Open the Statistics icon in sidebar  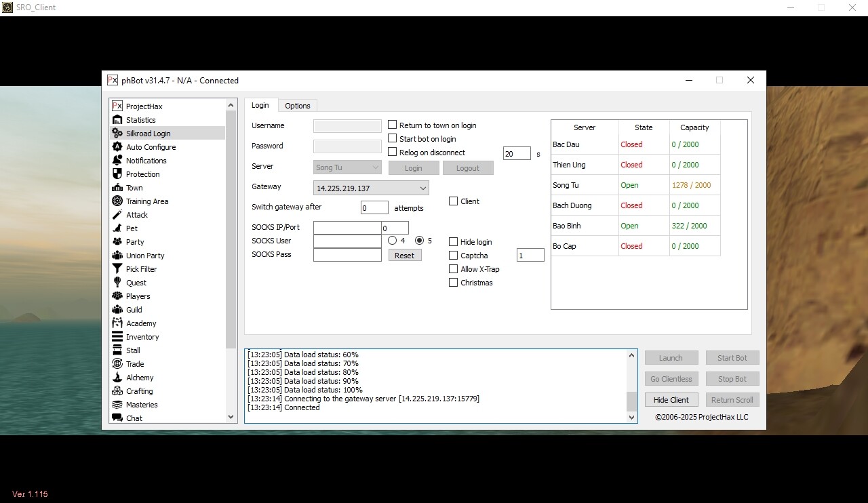tap(117, 120)
